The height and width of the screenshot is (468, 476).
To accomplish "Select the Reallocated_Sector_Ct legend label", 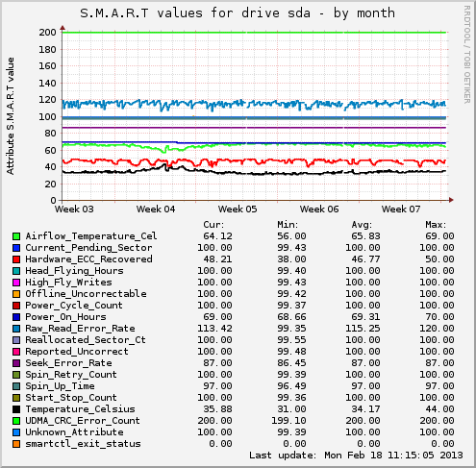I will (x=86, y=340).
